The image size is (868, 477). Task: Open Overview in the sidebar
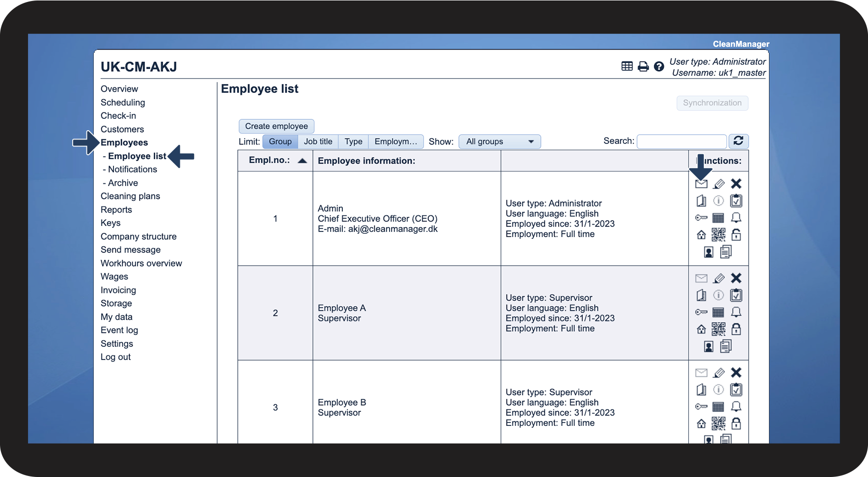(x=119, y=89)
